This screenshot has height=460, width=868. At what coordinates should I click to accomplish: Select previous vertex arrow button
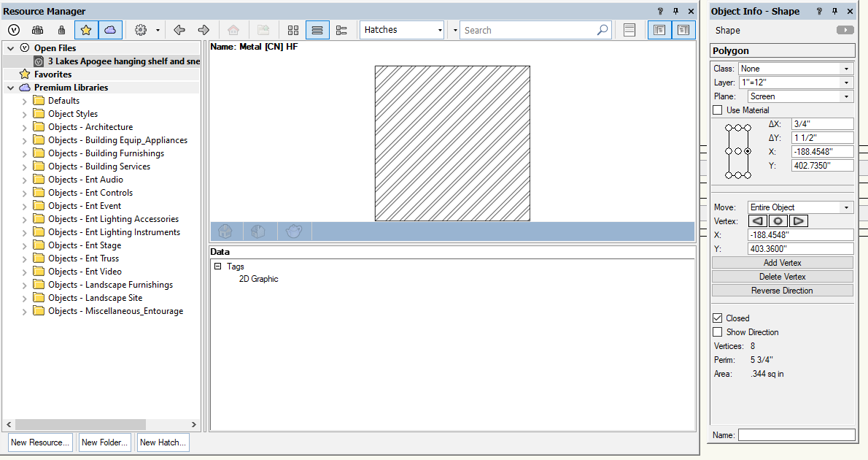[x=758, y=221]
